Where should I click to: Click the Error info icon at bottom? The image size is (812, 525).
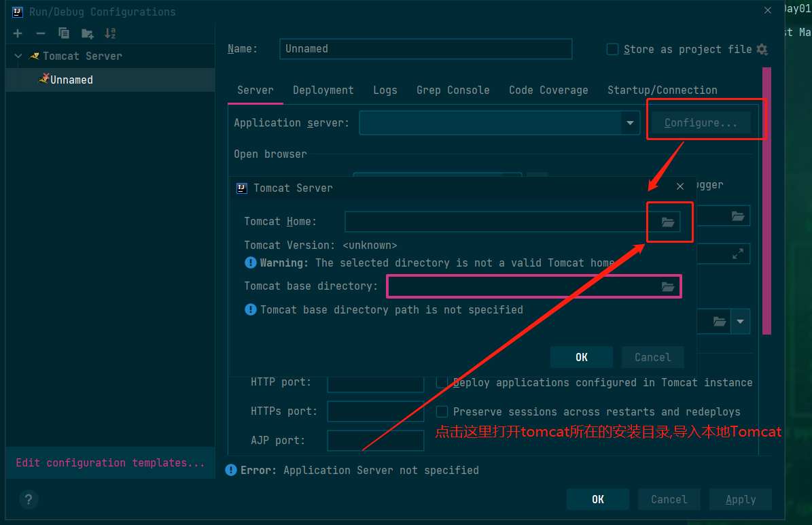231,470
